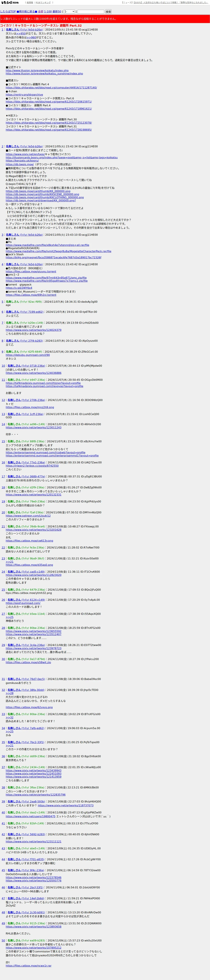Viewport: 210px width, 980px height.
Task: Open previous thread Part.31 URL
Action: (49, 130)
